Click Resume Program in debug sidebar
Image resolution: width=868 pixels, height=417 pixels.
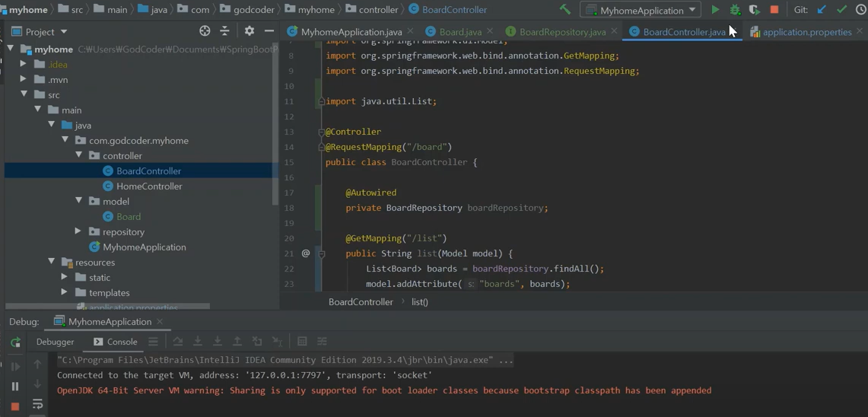[x=15, y=366]
